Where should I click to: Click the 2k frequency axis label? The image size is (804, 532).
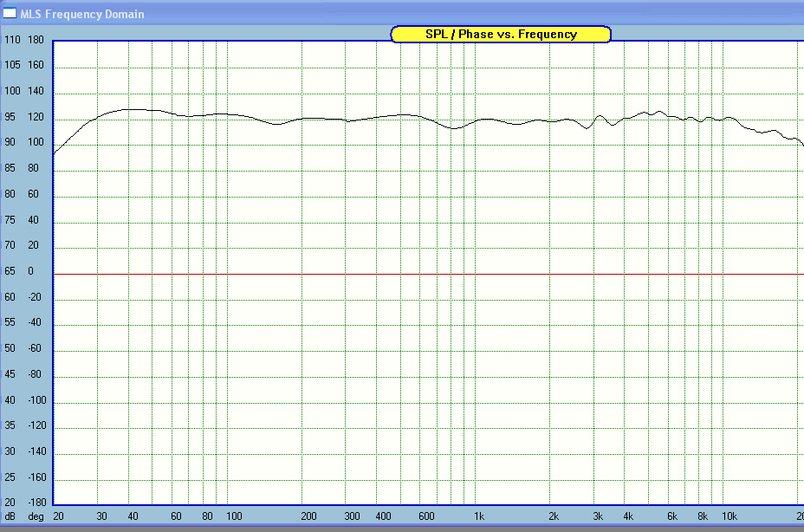click(x=554, y=516)
